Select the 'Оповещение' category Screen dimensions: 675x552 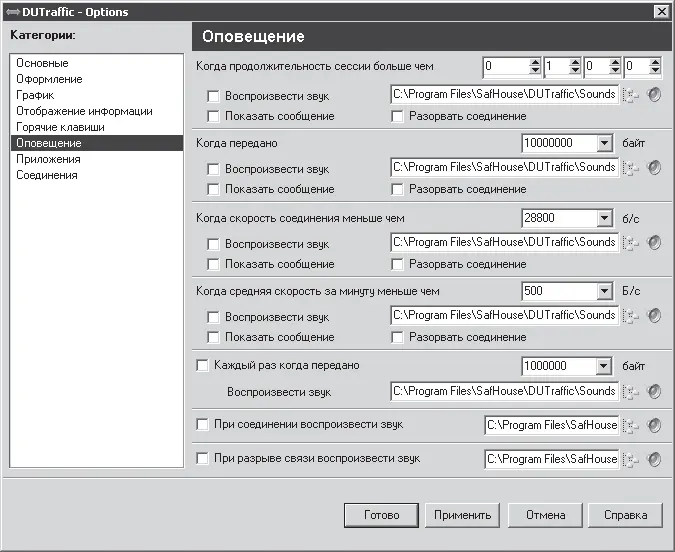(97, 143)
